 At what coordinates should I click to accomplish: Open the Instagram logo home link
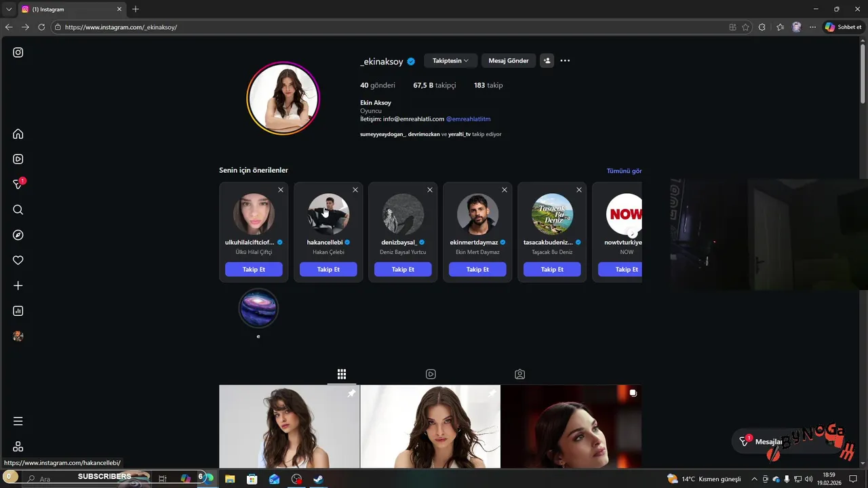[18, 52]
